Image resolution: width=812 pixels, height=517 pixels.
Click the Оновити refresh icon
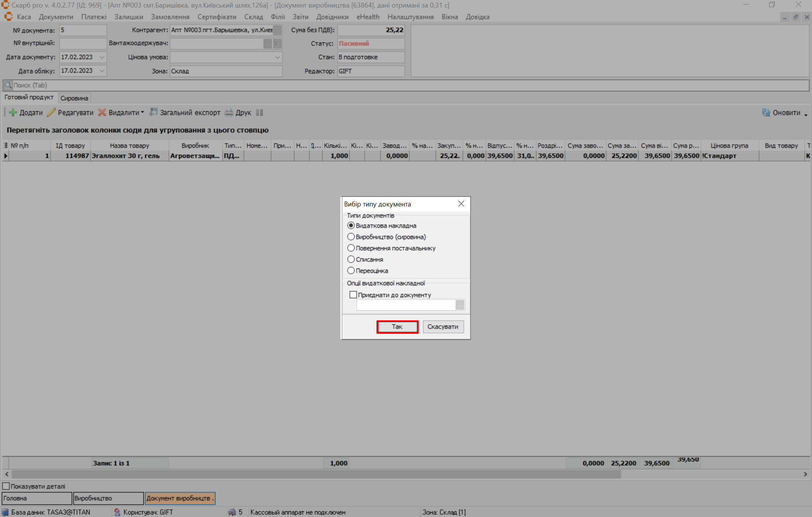[766, 112]
